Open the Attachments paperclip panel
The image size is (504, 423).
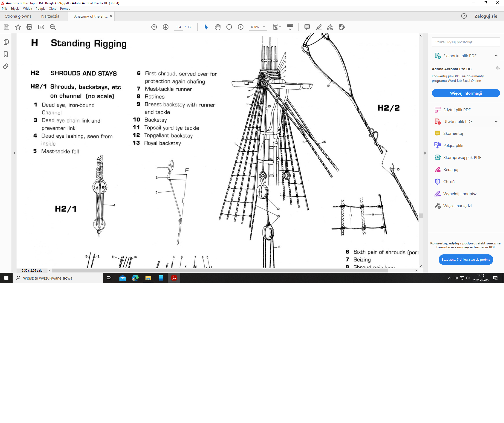click(6, 66)
